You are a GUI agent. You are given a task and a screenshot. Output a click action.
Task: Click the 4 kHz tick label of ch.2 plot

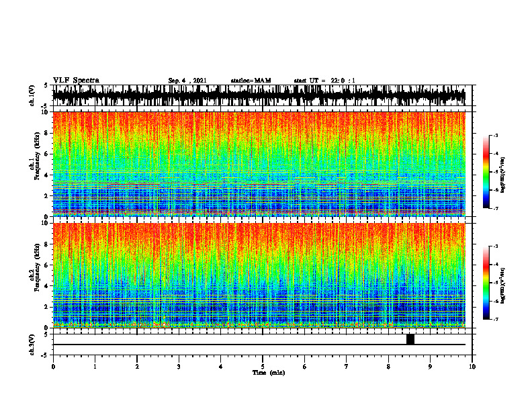(46, 286)
